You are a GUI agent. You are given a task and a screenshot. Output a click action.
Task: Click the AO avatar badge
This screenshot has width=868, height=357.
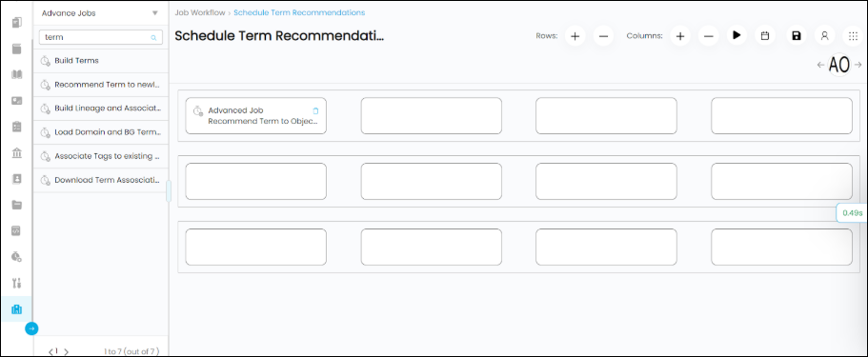(x=839, y=65)
